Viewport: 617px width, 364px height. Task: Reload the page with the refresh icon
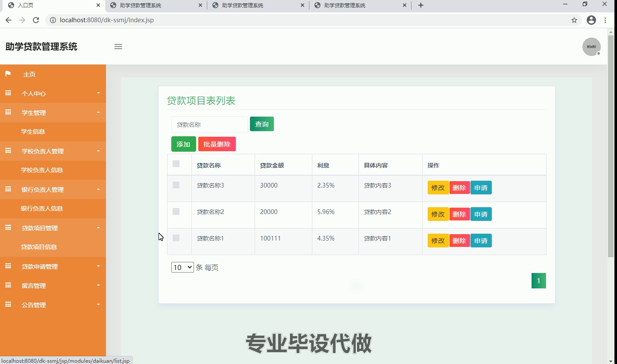click(x=36, y=20)
